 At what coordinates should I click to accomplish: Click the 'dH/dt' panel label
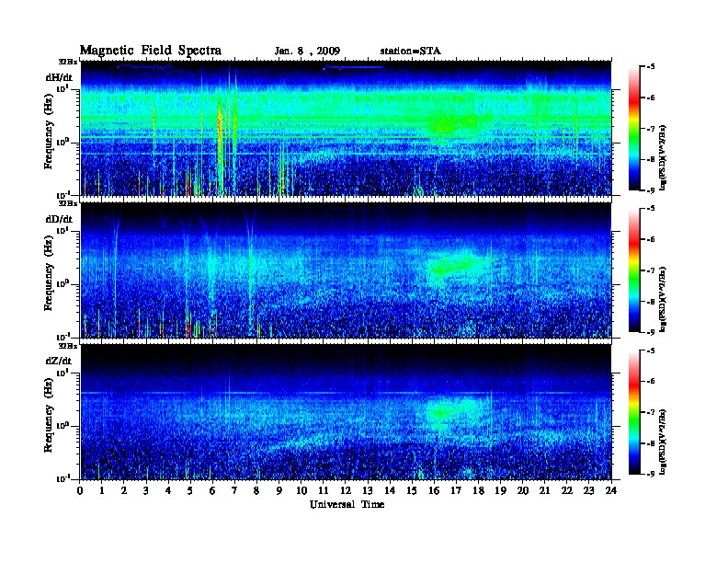click(59, 77)
